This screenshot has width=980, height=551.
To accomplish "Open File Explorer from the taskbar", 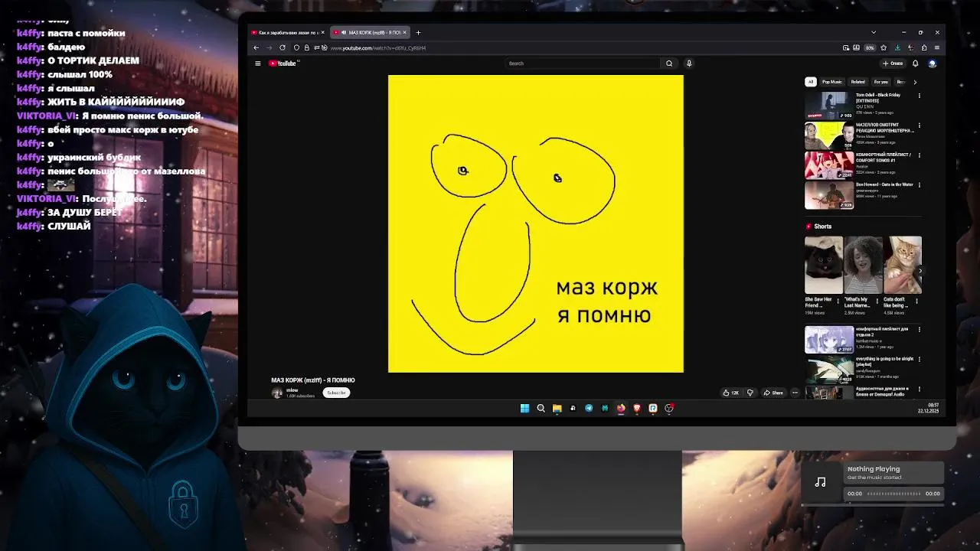I will pyautogui.click(x=557, y=408).
